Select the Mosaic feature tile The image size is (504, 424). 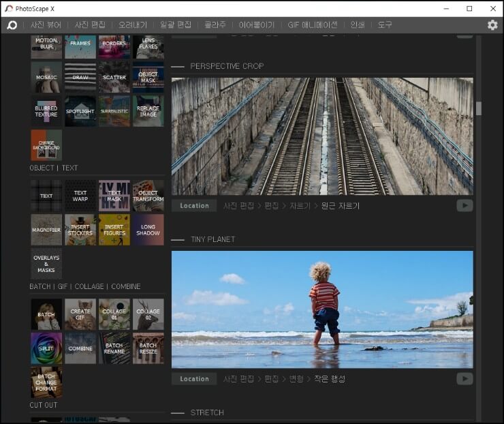46,77
